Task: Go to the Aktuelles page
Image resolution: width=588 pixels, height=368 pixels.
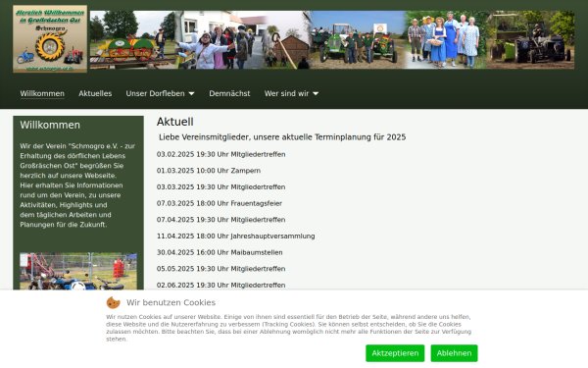Action: click(95, 93)
